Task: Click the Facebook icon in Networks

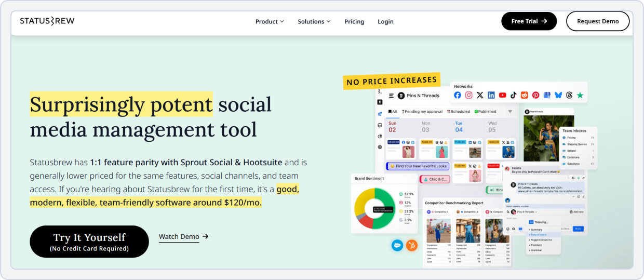Action: [x=458, y=95]
